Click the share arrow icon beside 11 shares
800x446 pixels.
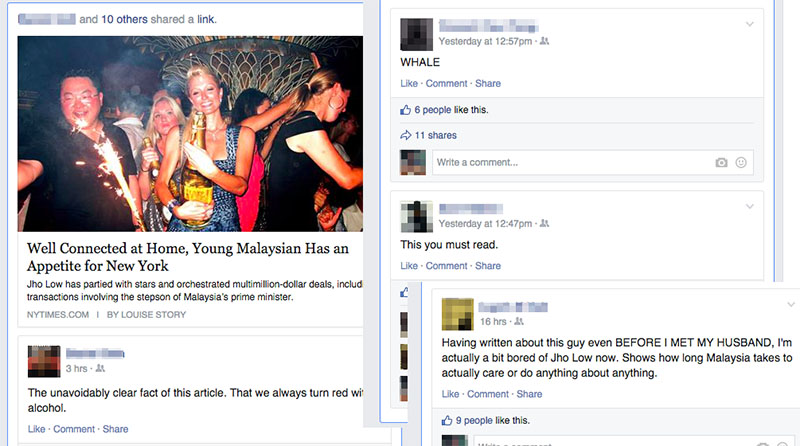406,135
